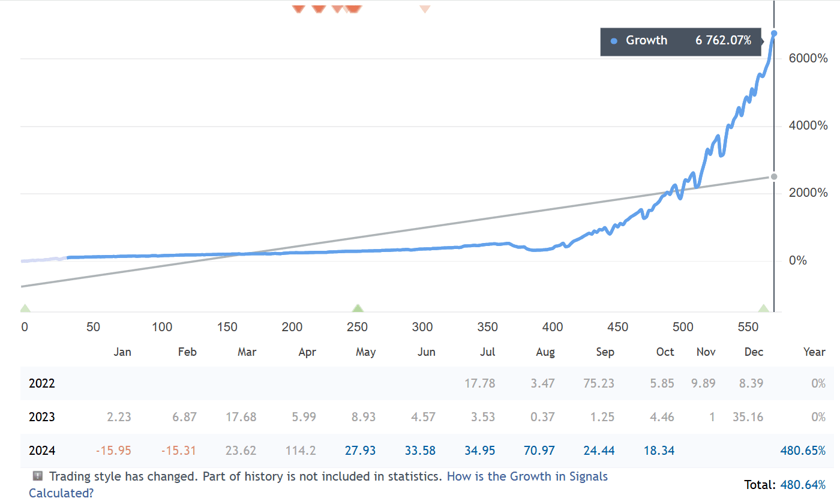Click the 2024 July value 34.95
This screenshot has height=504, width=840.
480,451
